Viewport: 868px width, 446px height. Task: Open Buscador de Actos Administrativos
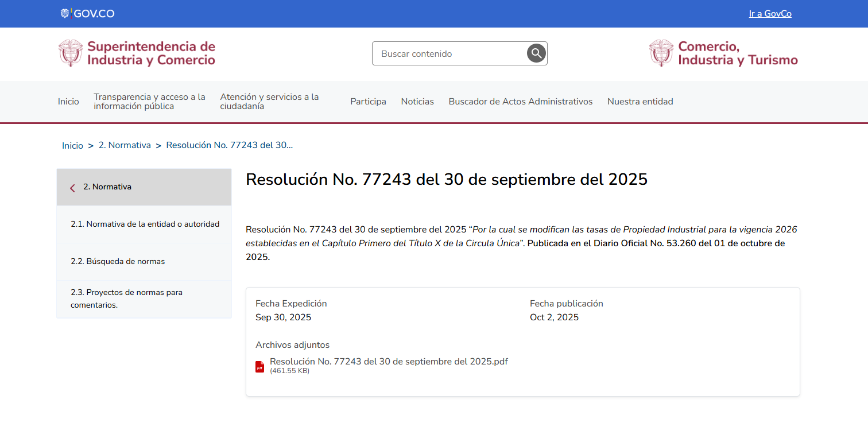[520, 102]
